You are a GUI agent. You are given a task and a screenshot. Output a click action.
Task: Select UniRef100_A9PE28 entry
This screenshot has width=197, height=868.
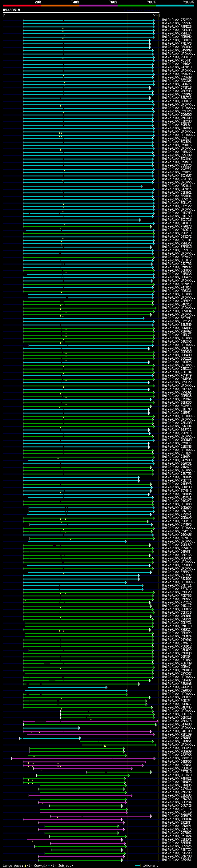[x=177, y=26]
